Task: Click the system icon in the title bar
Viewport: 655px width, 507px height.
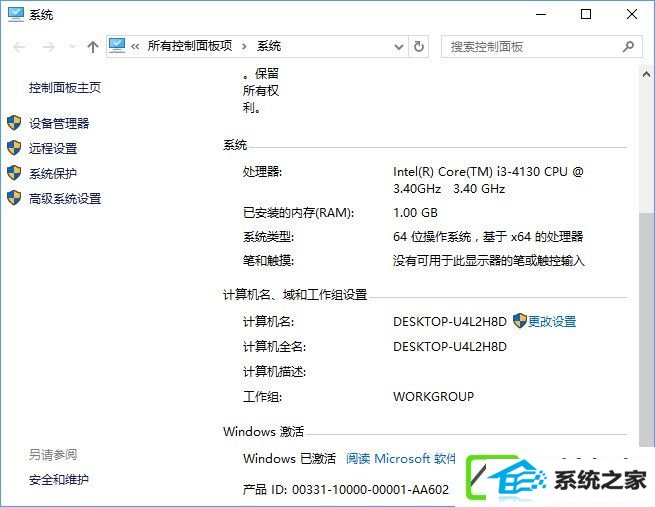Action: 16,15
